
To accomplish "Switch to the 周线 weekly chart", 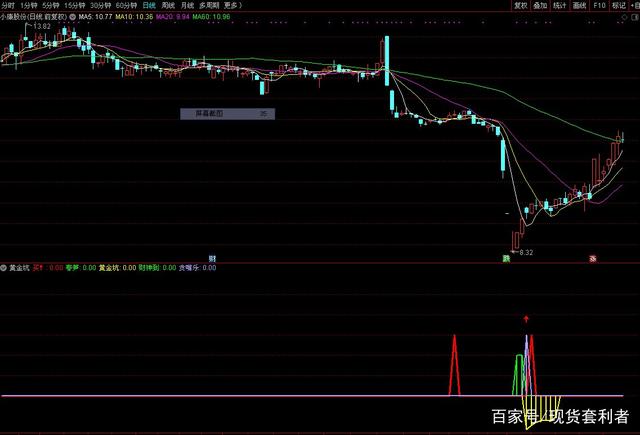I will [168, 5].
